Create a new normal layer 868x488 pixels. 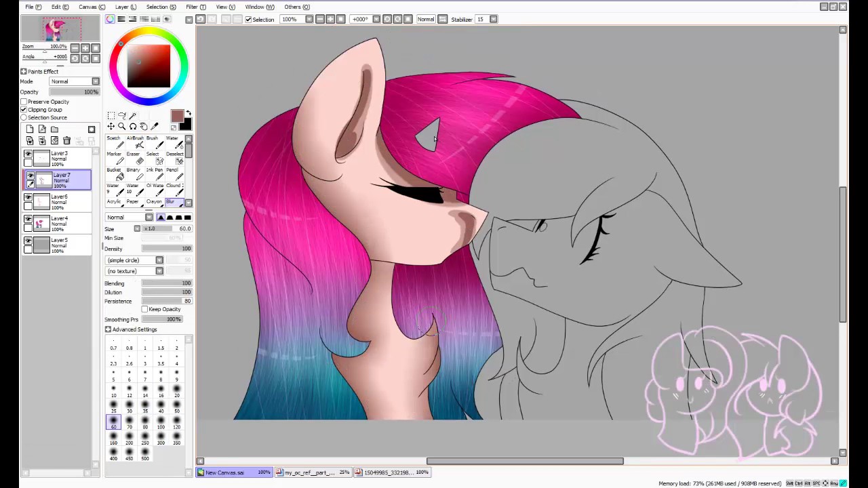(x=30, y=129)
